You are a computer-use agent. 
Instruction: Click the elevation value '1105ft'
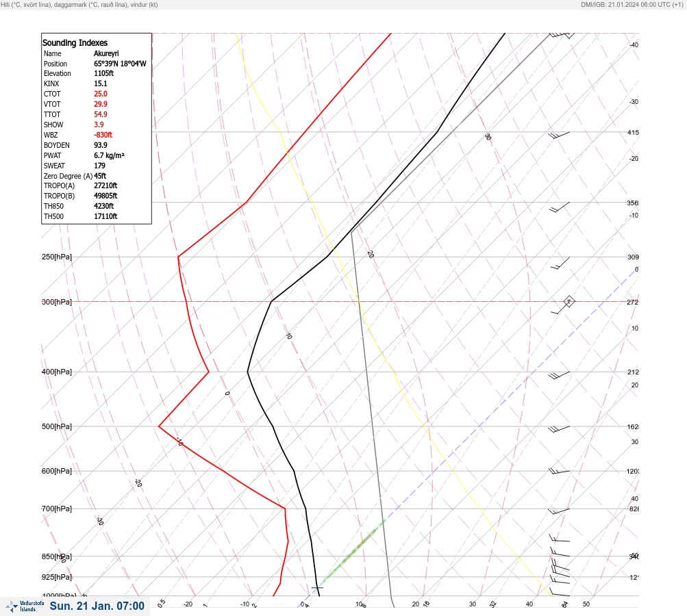(x=104, y=73)
